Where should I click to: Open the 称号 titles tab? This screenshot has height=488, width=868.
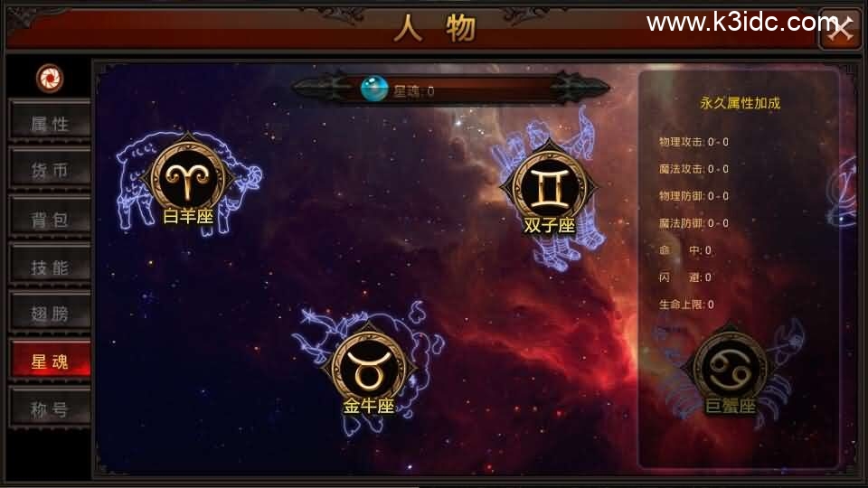pyautogui.click(x=50, y=408)
